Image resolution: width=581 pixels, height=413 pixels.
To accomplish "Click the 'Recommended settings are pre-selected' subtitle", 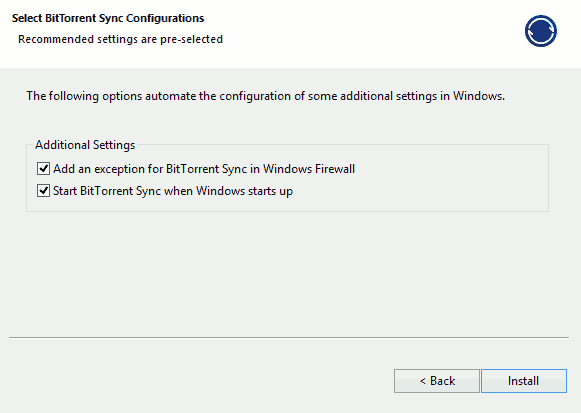I will [120, 39].
